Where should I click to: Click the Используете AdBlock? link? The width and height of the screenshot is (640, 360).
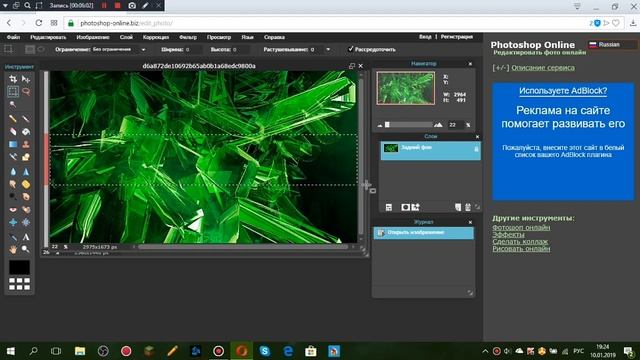point(563,91)
